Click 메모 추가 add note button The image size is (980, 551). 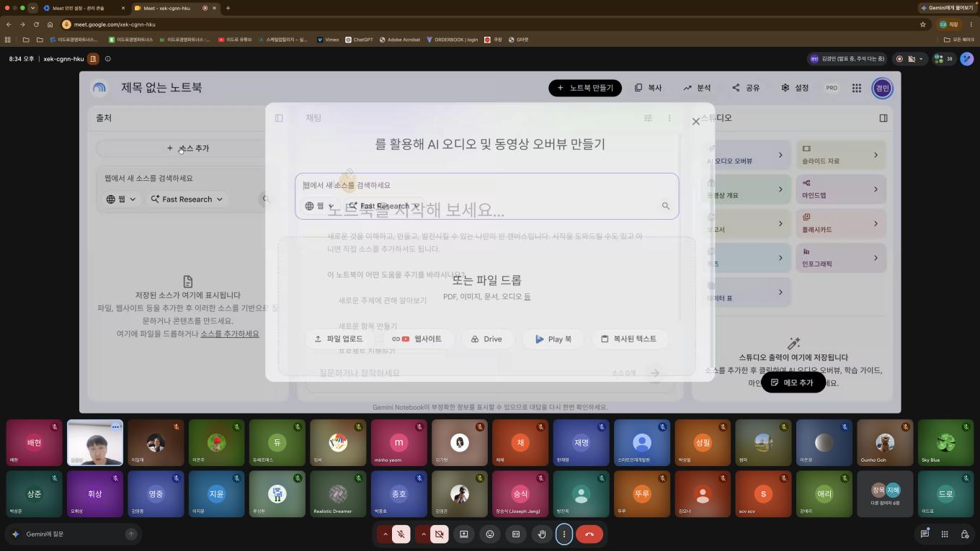pos(793,382)
